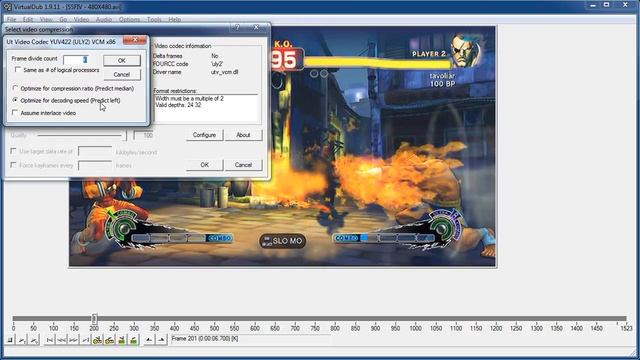Jump to the end of the video
The width and height of the screenshot is (640, 360).
click(x=85, y=340)
